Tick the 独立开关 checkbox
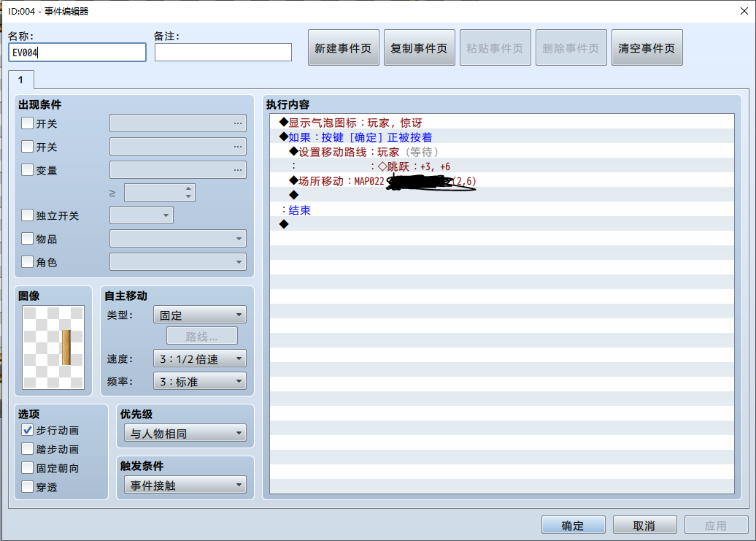The height and width of the screenshot is (541, 756). (28, 215)
